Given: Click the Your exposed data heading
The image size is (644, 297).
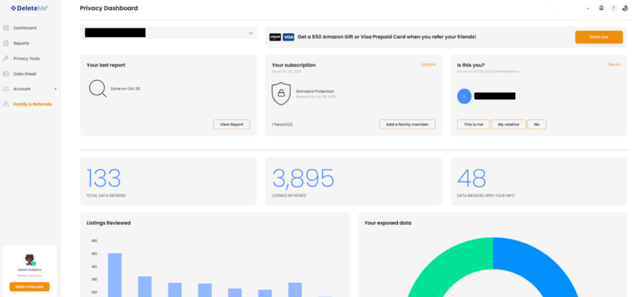Looking at the screenshot, I should [387, 223].
